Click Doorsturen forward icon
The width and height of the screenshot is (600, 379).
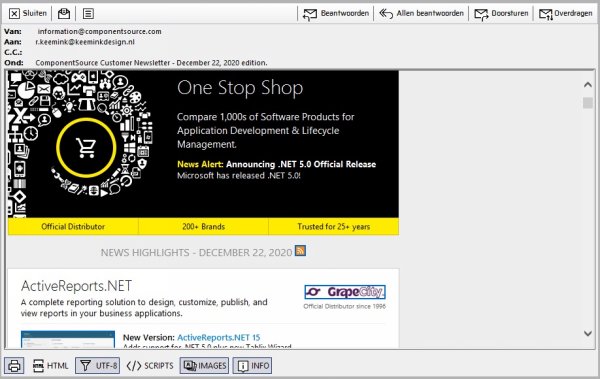coord(481,14)
